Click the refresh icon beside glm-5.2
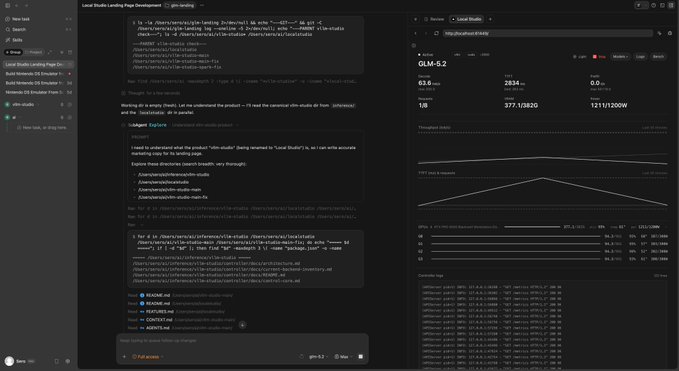The height and width of the screenshot is (371, 679). point(302,357)
